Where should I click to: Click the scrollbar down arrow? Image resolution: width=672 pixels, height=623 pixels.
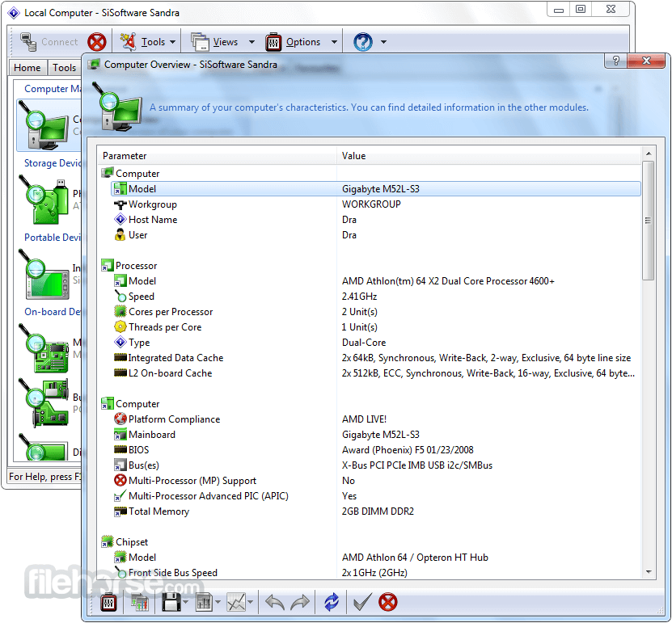point(649,572)
